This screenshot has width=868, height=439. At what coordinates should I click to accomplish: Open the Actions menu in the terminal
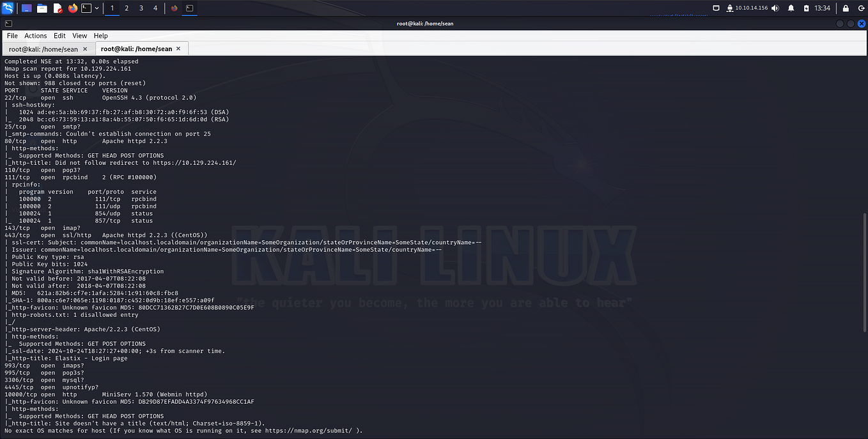(x=35, y=35)
